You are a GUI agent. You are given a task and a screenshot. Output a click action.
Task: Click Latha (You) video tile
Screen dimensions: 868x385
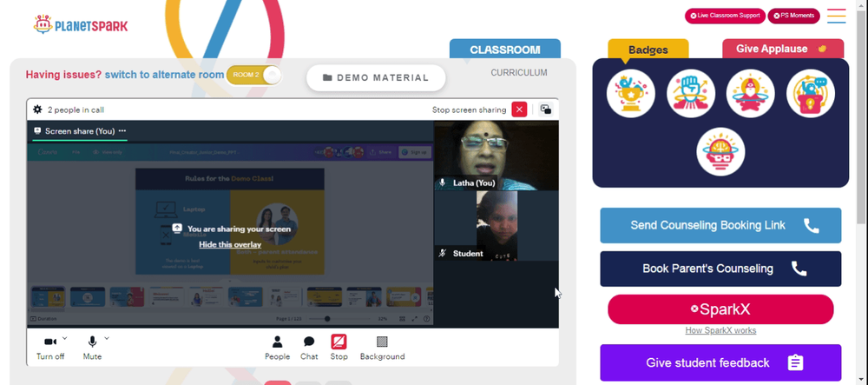tap(496, 155)
